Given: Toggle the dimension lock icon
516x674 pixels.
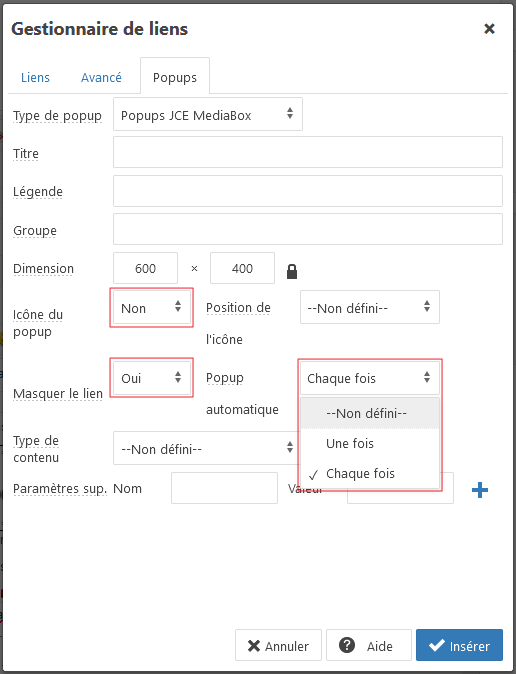Looking at the screenshot, I should coord(292,271).
